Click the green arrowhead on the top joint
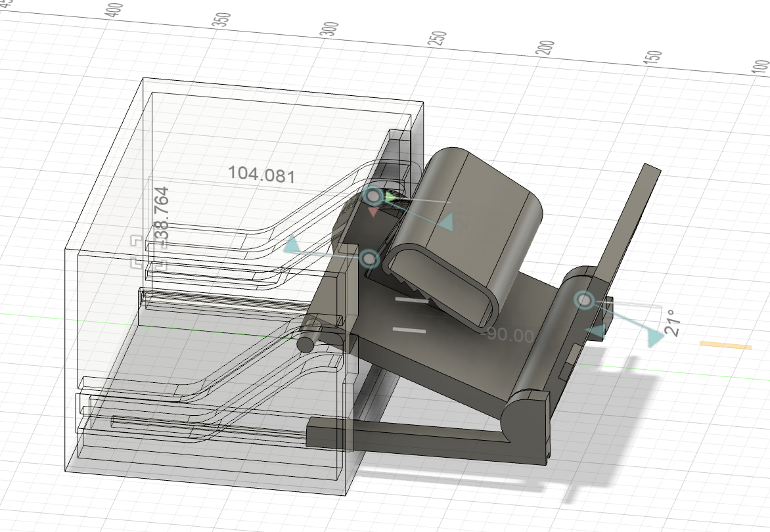 tap(391, 197)
